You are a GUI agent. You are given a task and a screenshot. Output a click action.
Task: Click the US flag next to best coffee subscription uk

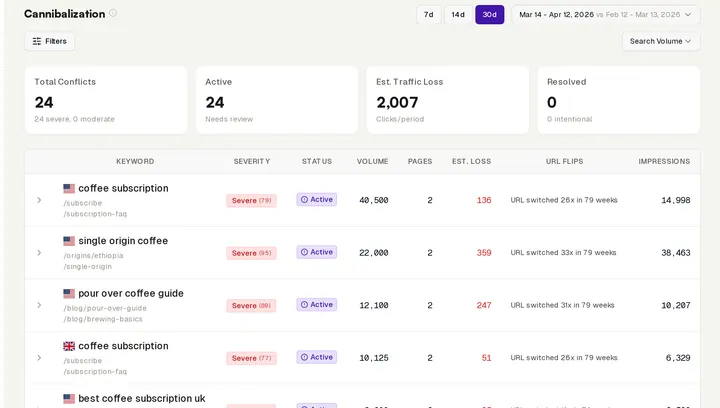[69, 398]
